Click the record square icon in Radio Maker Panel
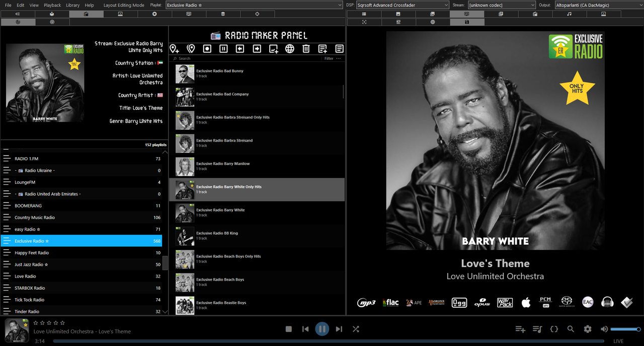644x346 pixels. [207, 49]
